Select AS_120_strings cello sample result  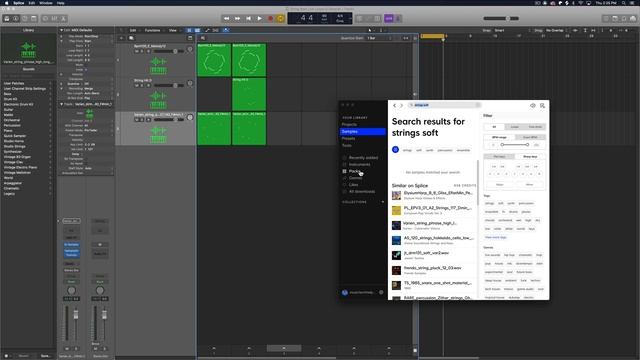click(x=433, y=240)
